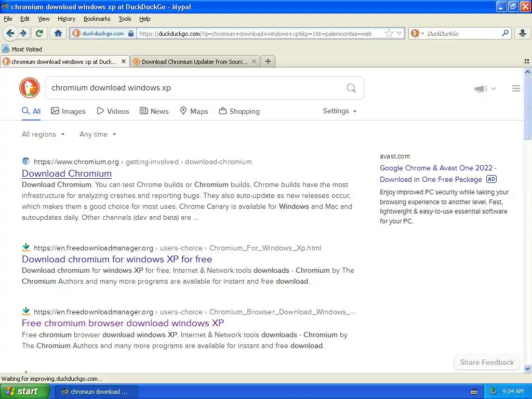Screen dimensions: 532x399
Task: Click the Mypal taskbar window button
Action: pyautogui.click(x=96, y=392)
